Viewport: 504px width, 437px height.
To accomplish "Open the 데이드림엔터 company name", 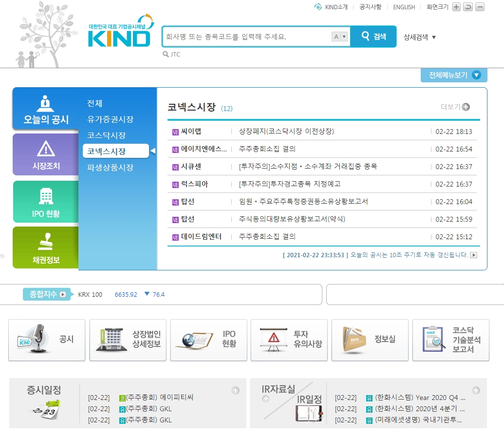I will (201, 237).
